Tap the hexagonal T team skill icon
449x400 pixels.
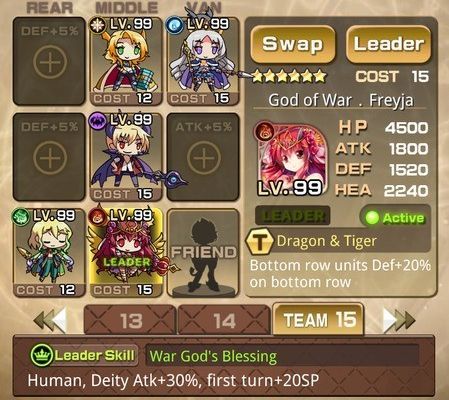click(258, 241)
